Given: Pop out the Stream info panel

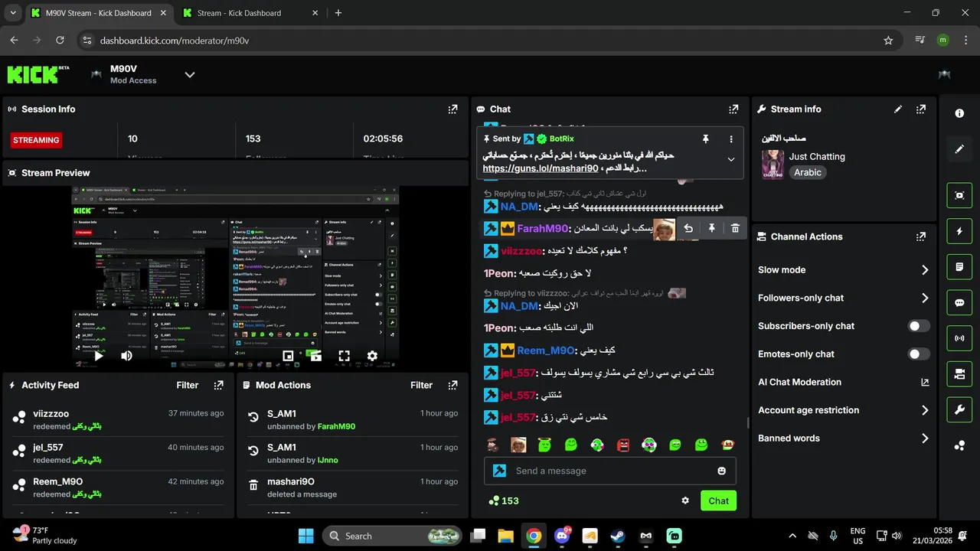Looking at the screenshot, I should point(921,109).
